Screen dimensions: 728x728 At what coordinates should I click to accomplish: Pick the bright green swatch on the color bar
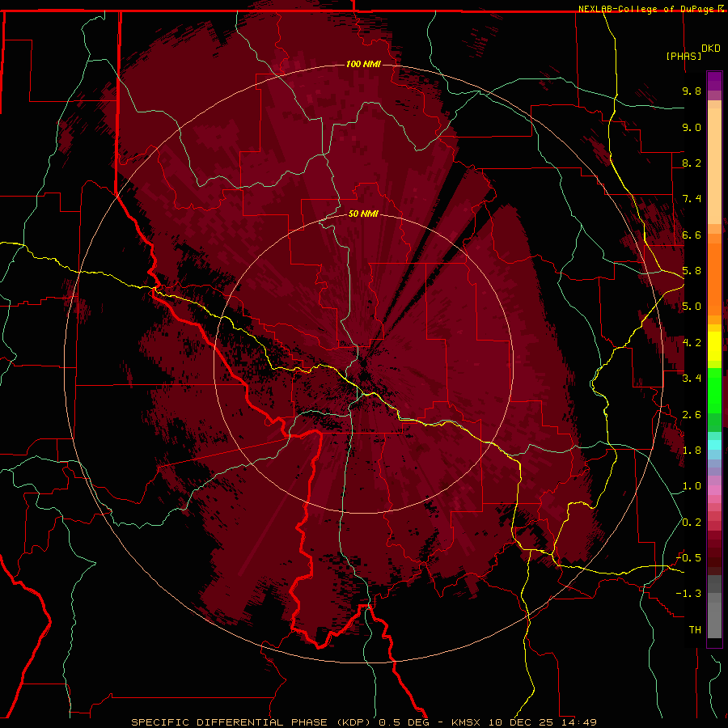(714, 390)
